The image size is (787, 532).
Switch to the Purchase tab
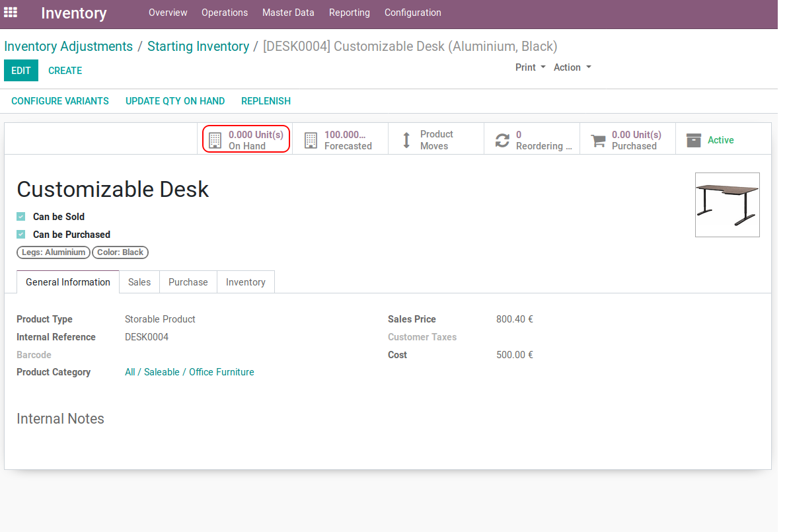(x=188, y=282)
